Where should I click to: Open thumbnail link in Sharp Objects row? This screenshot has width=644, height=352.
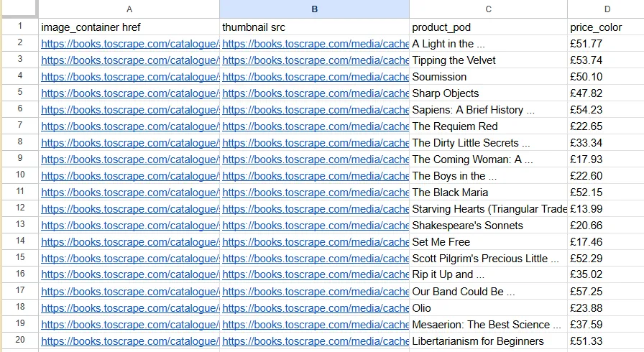click(x=316, y=93)
